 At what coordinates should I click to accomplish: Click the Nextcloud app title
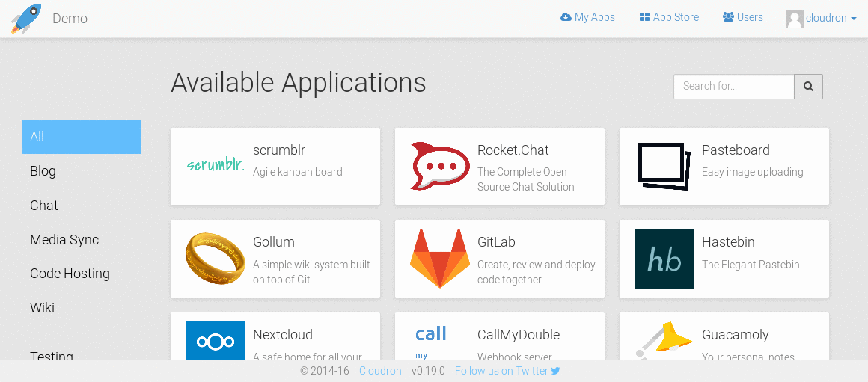click(x=283, y=334)
